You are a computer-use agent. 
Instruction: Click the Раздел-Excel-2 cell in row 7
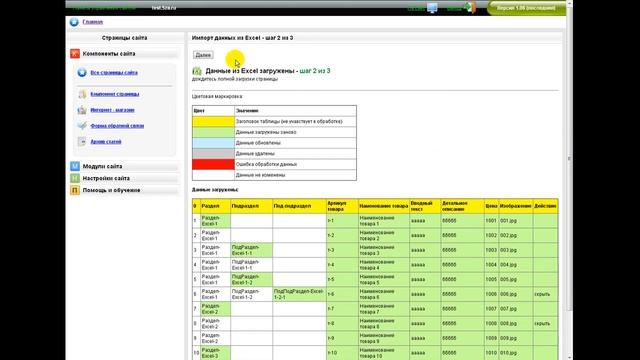point(215,309)
